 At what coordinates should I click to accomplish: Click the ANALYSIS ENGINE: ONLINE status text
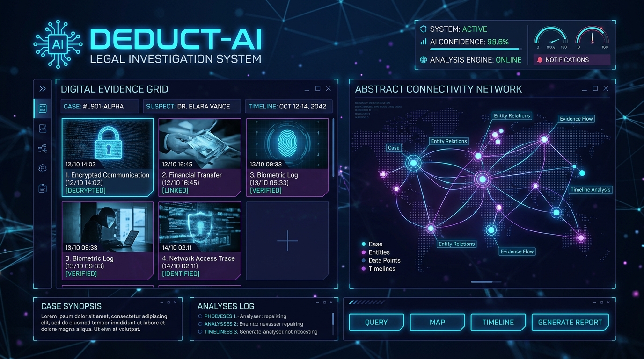point(476,60)
